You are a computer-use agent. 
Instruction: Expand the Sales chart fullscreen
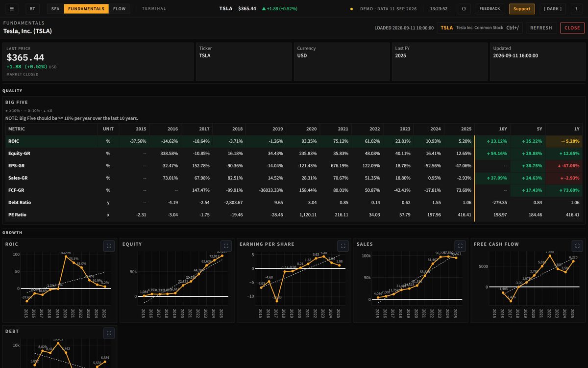coord(460,246)
